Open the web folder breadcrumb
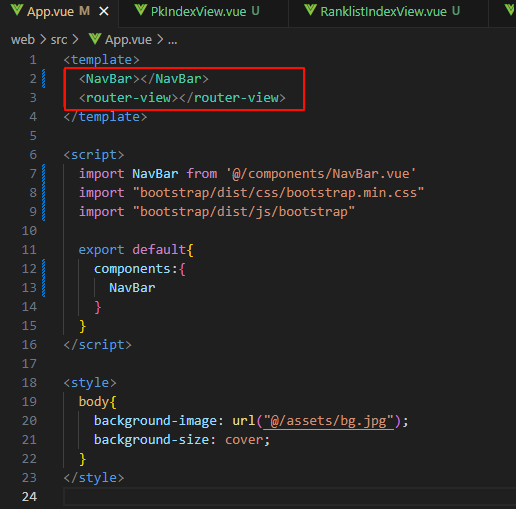 tap(23, 40)
